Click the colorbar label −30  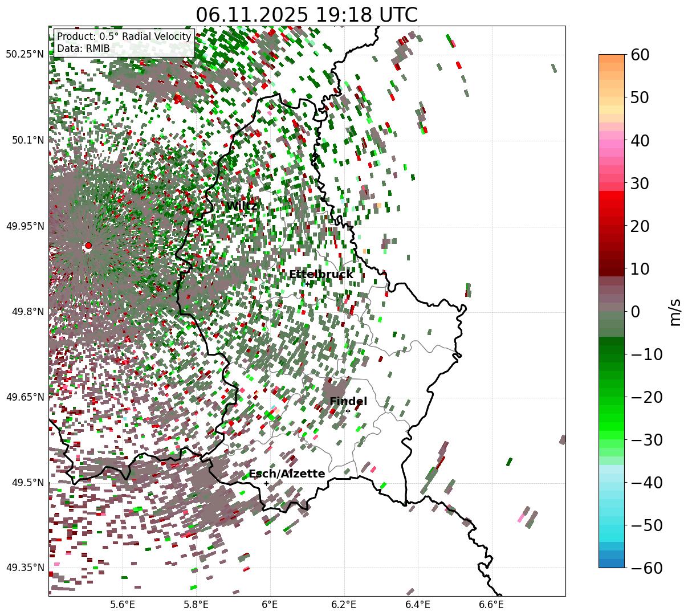(646, 439)
